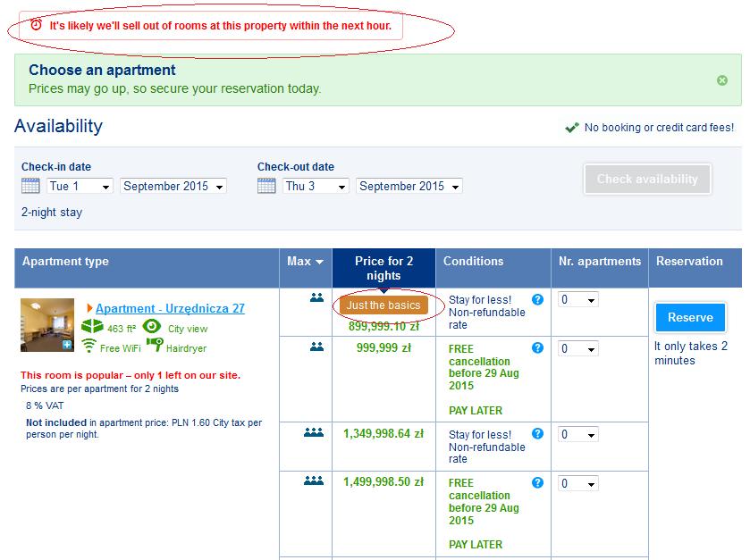Open the apartment room photo thumbnail
750x560 pixels.
[47, 325]
